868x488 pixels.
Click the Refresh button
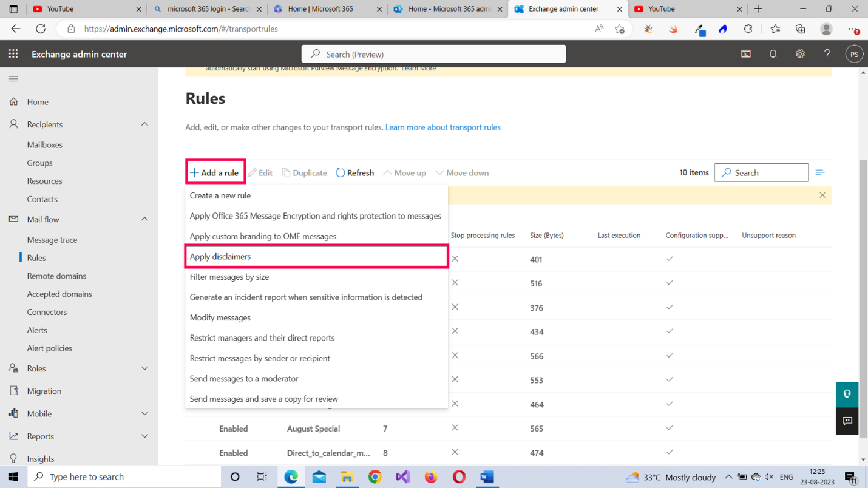click(354, 173)
